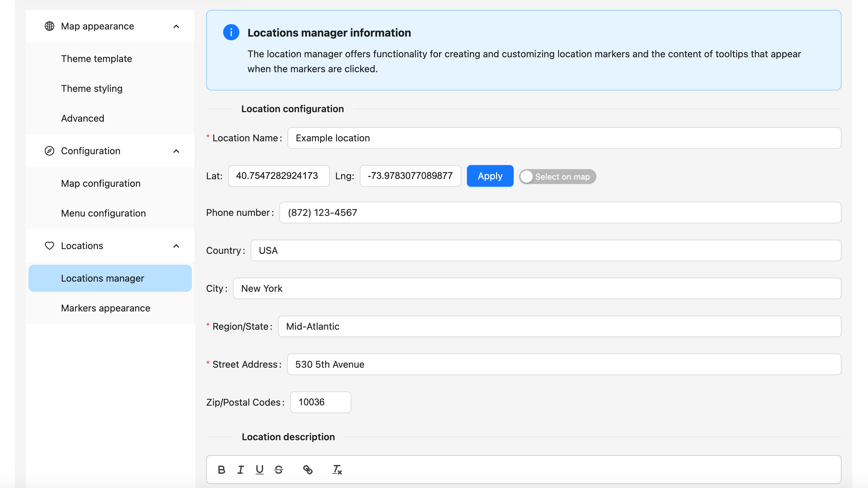The height and width of the screenshot is (488, 868).
Task: Collapse the Configuration section chevron
Action: [176, 151]
